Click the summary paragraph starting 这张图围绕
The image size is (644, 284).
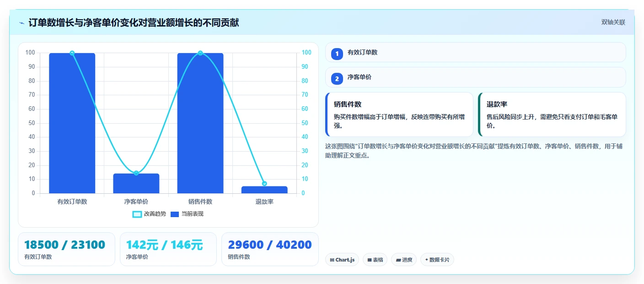tap(474, 151)
